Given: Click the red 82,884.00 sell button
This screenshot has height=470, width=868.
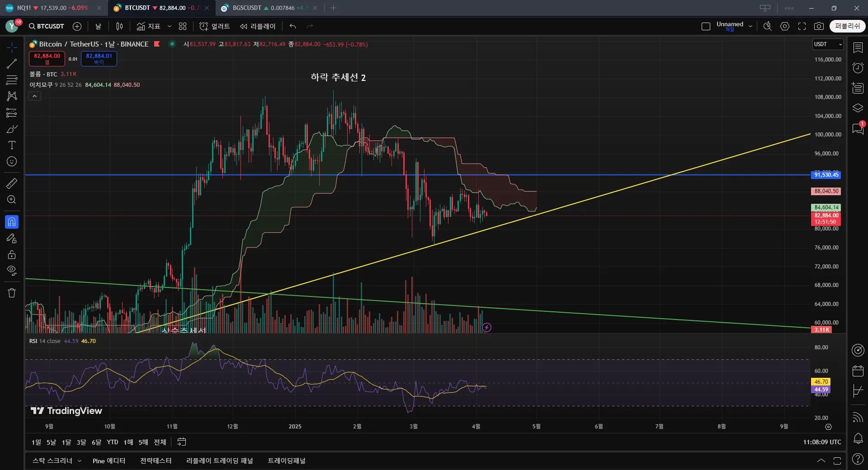Looking at the screenshot, I should click(47, 58).
